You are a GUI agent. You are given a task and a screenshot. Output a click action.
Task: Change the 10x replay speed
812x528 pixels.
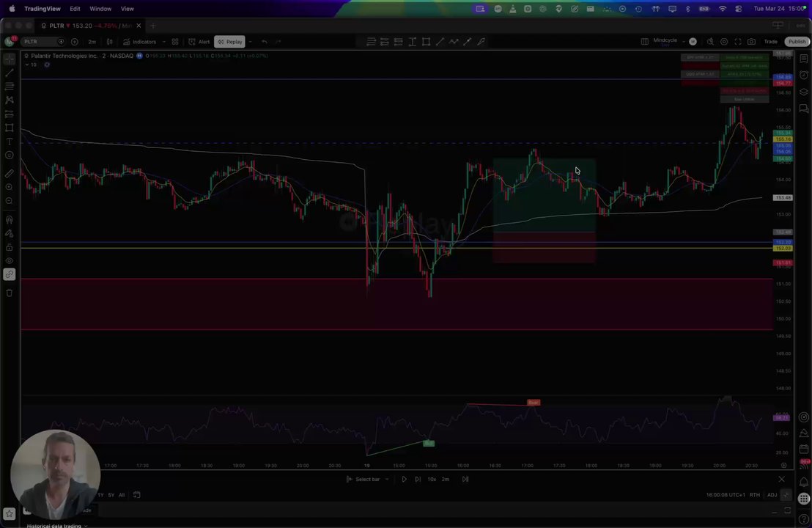click(432, 480)
